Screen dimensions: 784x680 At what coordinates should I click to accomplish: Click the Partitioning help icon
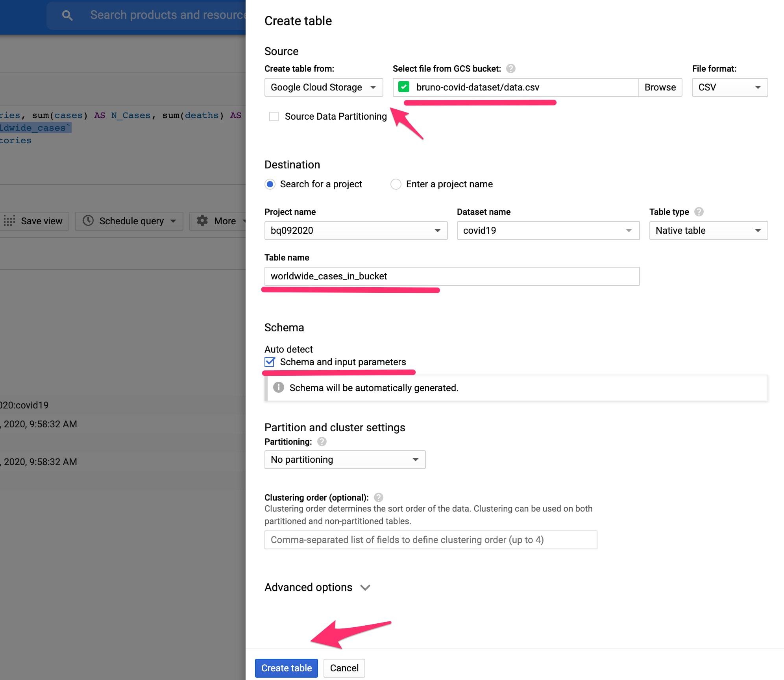[322, 442]
